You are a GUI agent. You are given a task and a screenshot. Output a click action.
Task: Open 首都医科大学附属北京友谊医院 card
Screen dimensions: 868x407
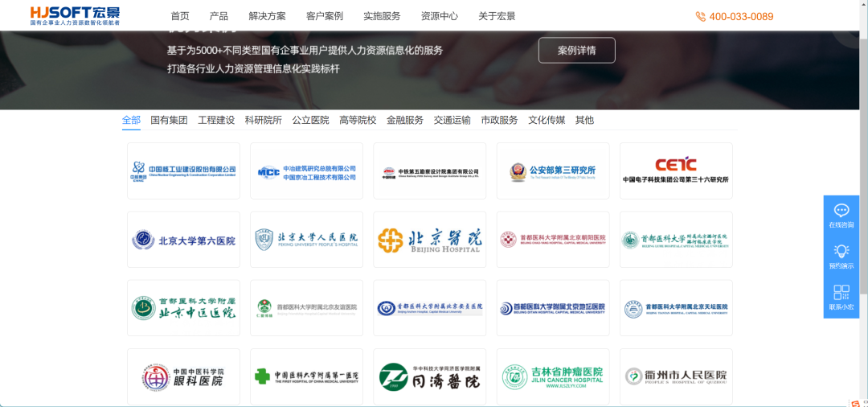click(307, 308)
